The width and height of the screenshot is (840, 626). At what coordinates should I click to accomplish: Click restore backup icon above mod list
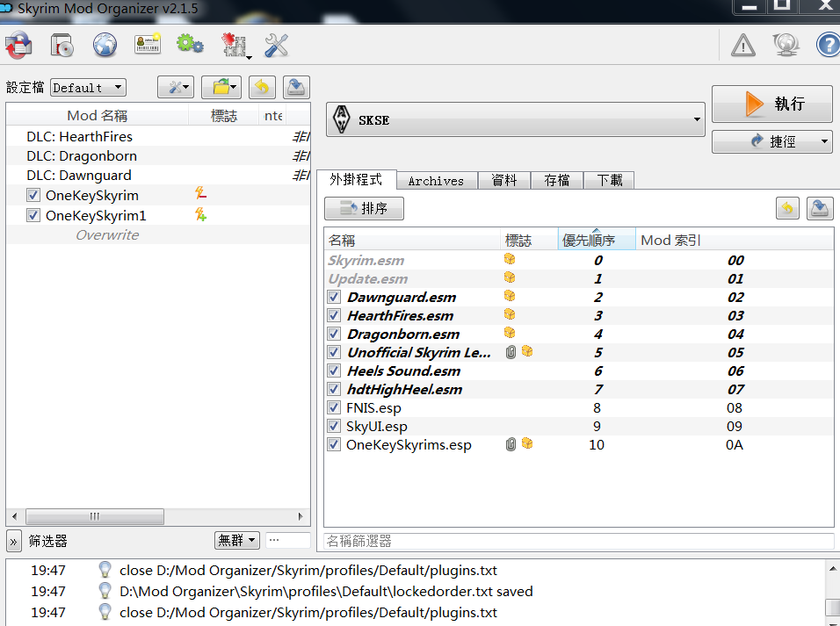tap(262, 87)
